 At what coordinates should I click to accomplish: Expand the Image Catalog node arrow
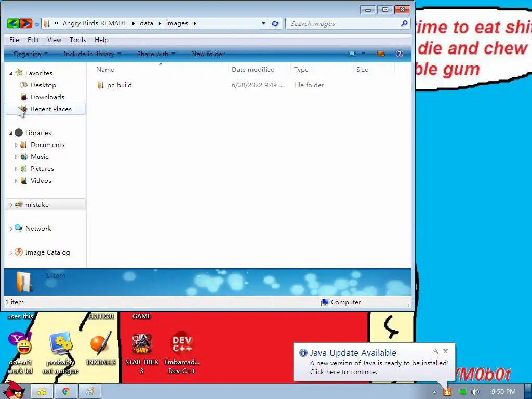click(x=11, y=252)
